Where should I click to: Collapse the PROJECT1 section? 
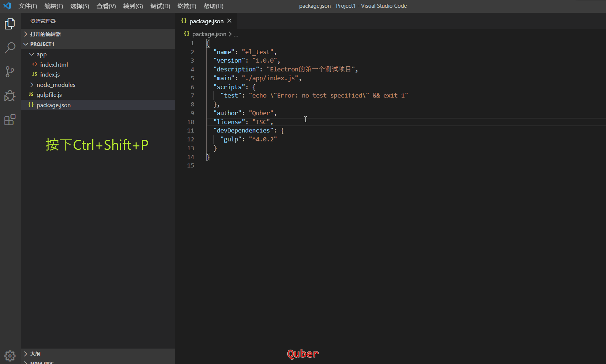point(98,44)
